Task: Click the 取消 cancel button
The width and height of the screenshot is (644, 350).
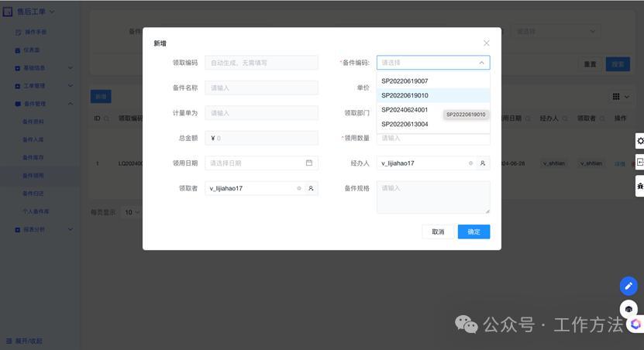Action: [438, 232]
